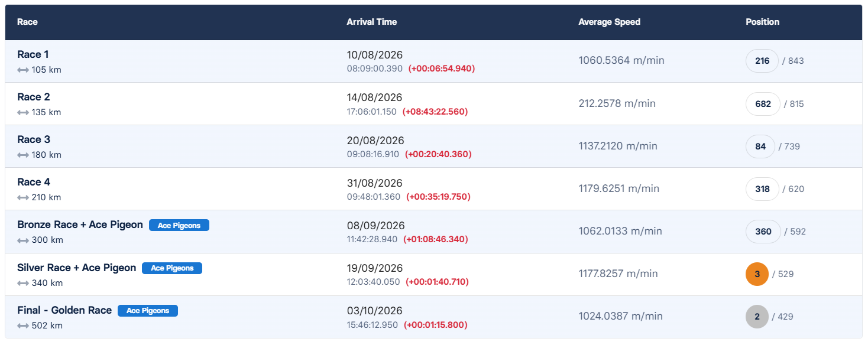Screen dimensions: 868x345
Task: Click the position 216 badge for Race 1
Action: pyautogui.click(x=762, y=61)
